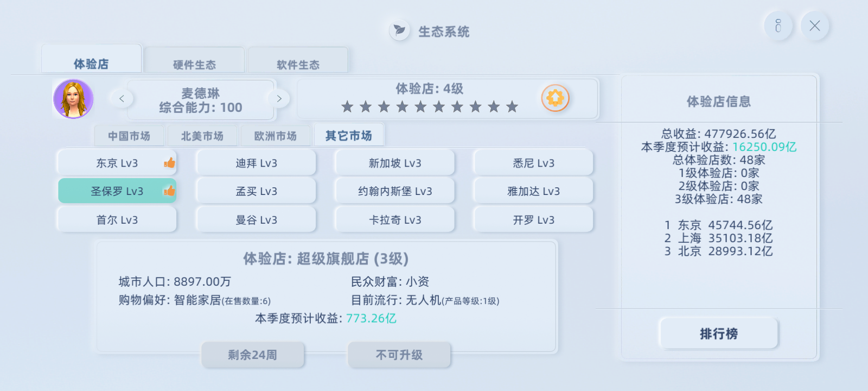
Task: Open the 排行榜 ranking button
Action: click(719, 333)
